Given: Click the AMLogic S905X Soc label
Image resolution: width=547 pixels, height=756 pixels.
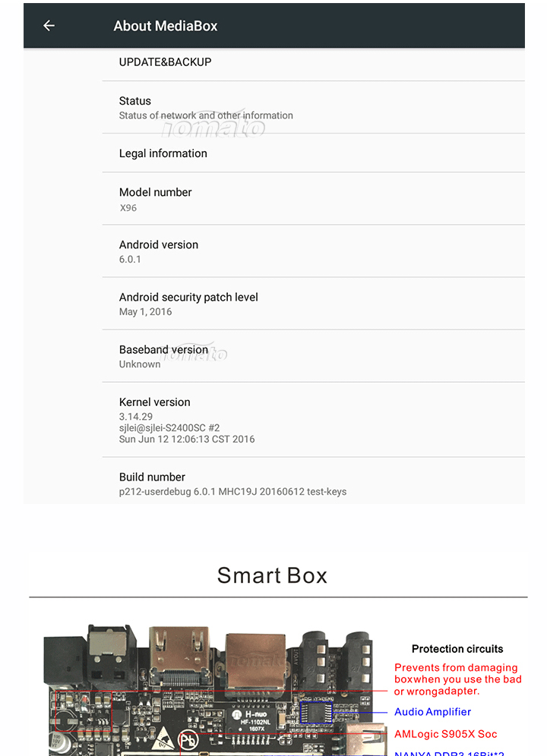Looking at the screenshot, I should coord(446,734).
